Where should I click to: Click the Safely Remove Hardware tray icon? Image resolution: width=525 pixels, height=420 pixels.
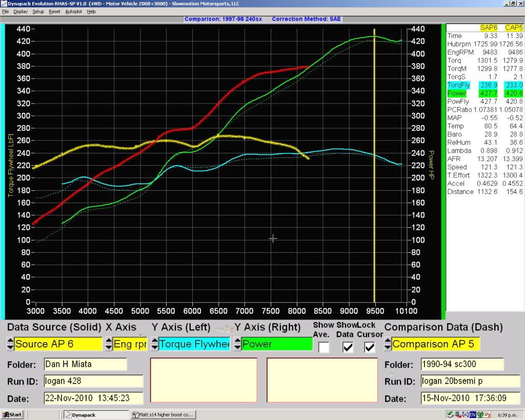(x=450, y=415)
